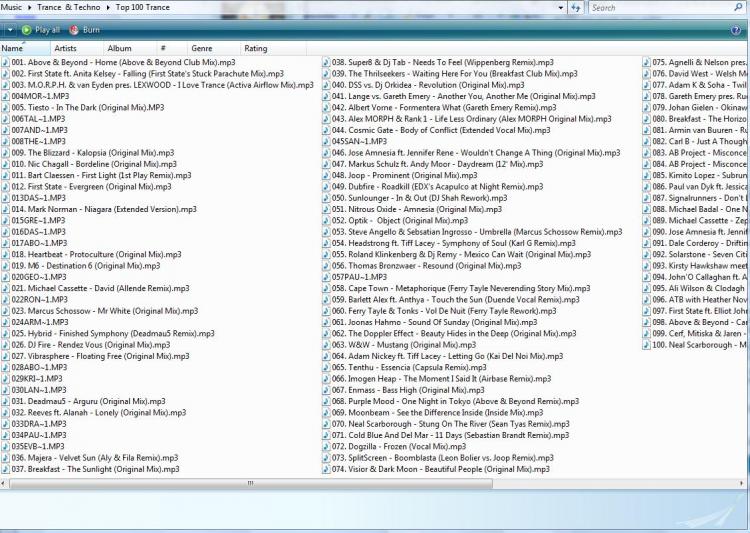Click the search magnifier icon
Image resolution: width=750 pixels, height=533 pixels.
click(x=739, y=7)
